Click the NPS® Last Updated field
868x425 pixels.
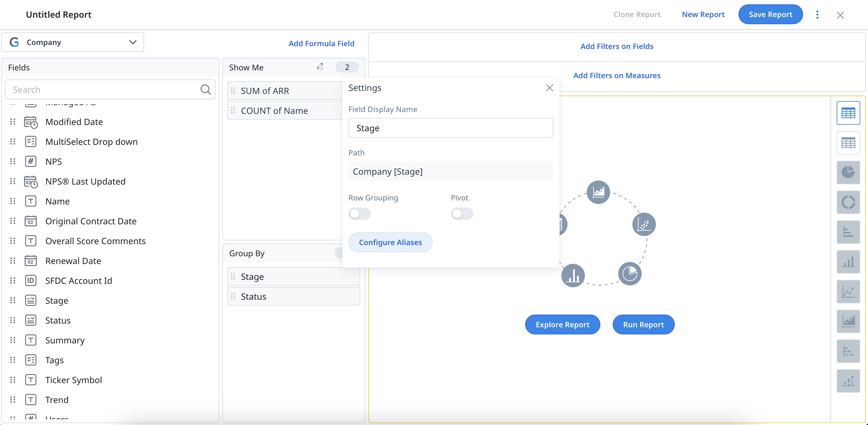(85, 181)
